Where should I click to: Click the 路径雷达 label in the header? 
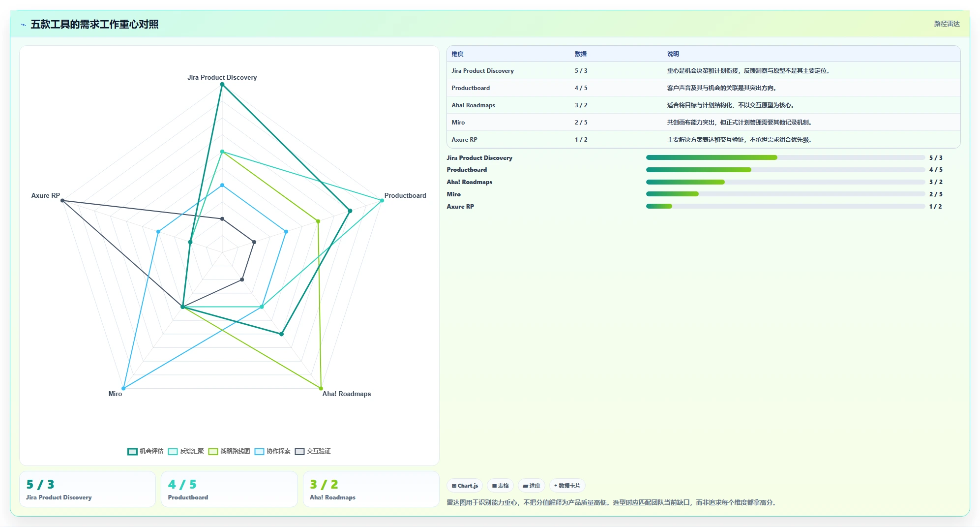click(x=947, y=24)
